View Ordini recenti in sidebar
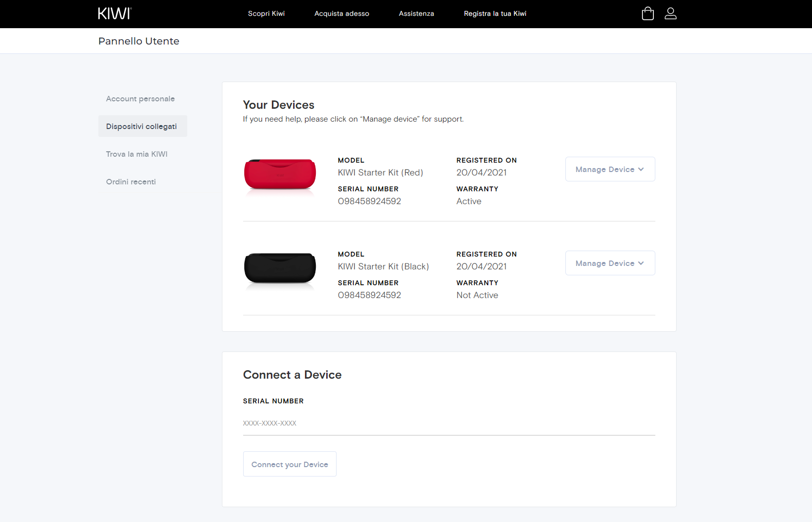The height and width of the screenshot is (522, 812). (131, 182)
